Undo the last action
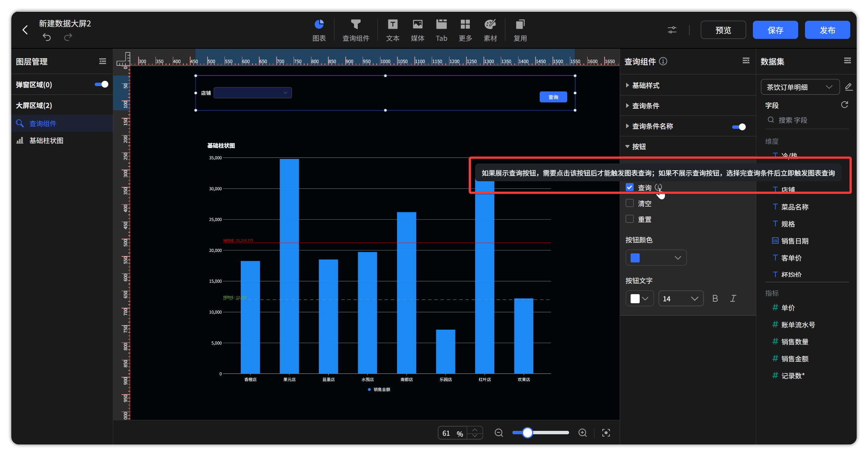The image size is (868, 452). click(x=47, y=37)
